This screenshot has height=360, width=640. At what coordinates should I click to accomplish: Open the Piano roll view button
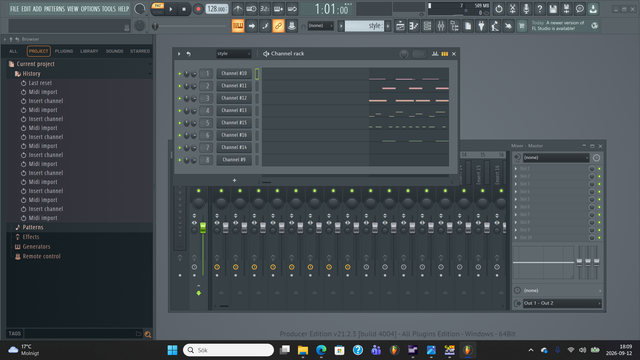tap(413, 26)
